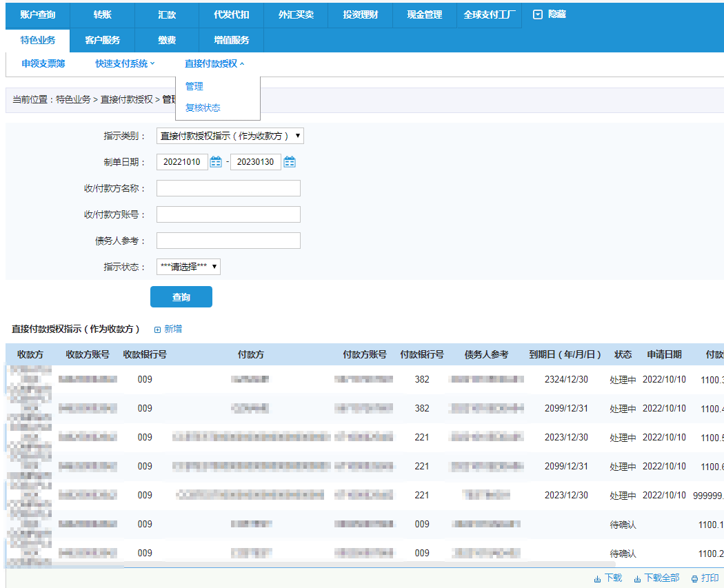724x588 pixels.
Task: Open the 代发代扣 menu
Action: pyautogui.click(x=231, y=14)
